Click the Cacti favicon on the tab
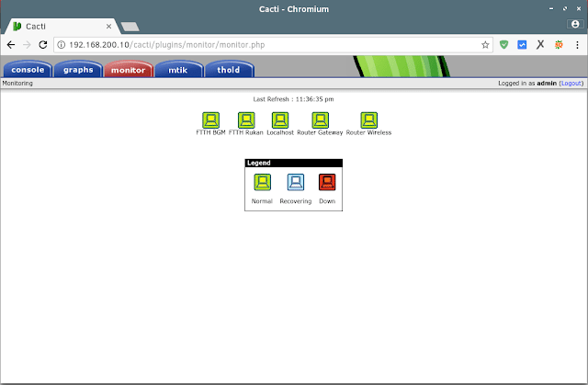 pos(17,27)
